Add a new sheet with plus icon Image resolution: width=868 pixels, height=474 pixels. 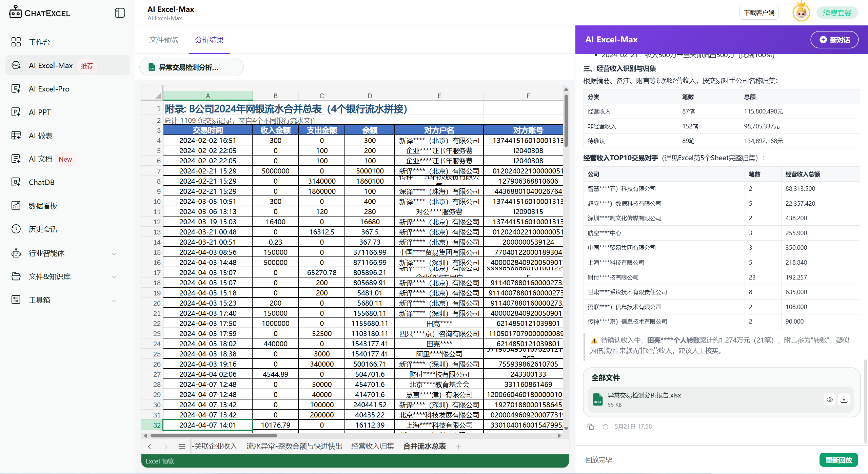coord(458,447)
